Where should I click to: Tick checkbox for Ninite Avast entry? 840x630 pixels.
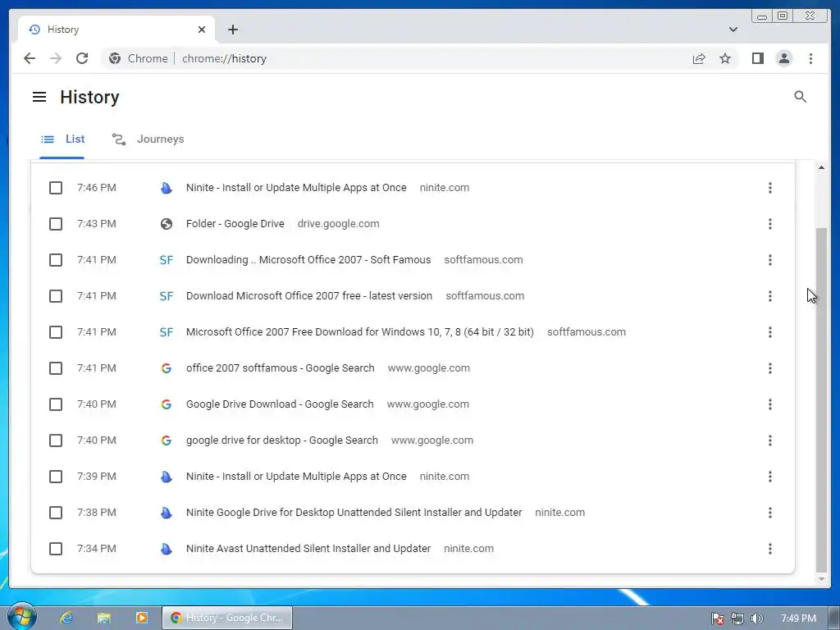[56, 549]
